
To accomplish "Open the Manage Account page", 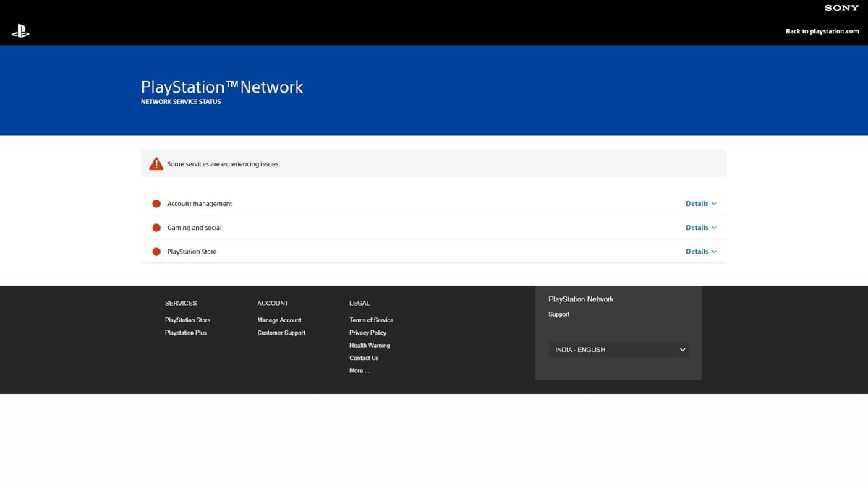I will (279, 320).
